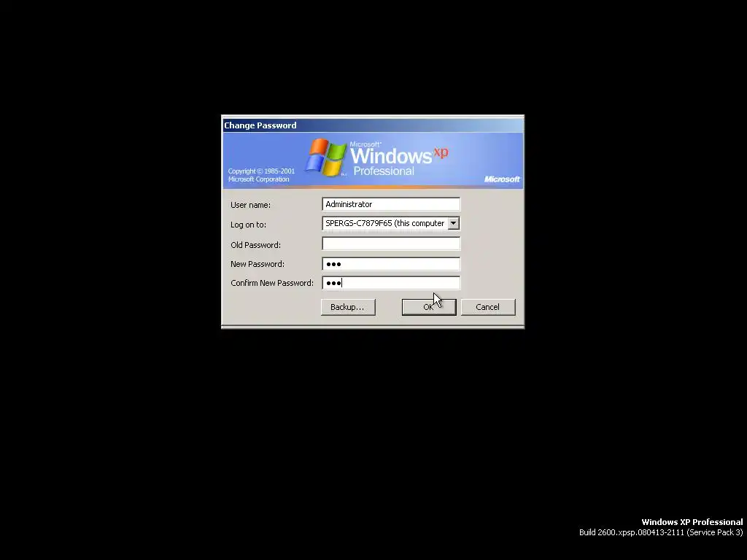Click the 'Old Password:' label
Image resolution: width=747 pixels, height=560 pixels.
point(256,245)
